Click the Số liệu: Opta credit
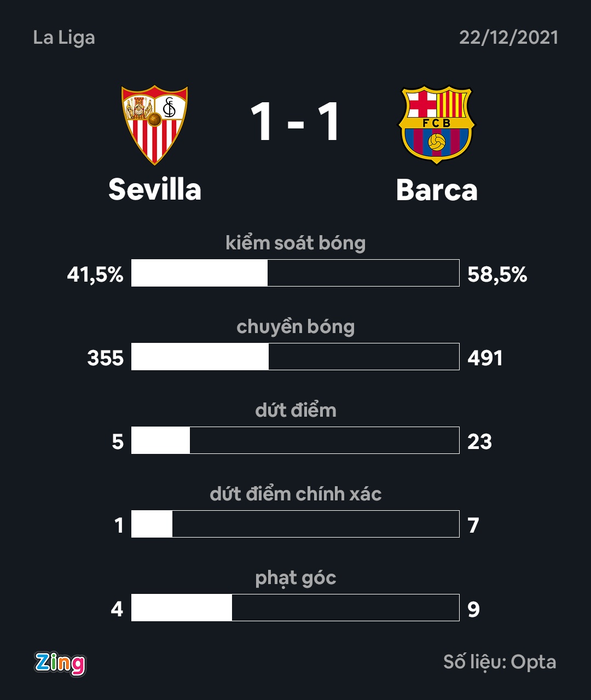 point(500,662)
